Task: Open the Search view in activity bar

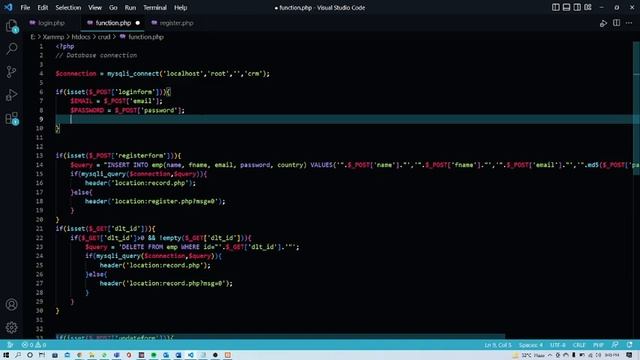Action: [11, 49]
